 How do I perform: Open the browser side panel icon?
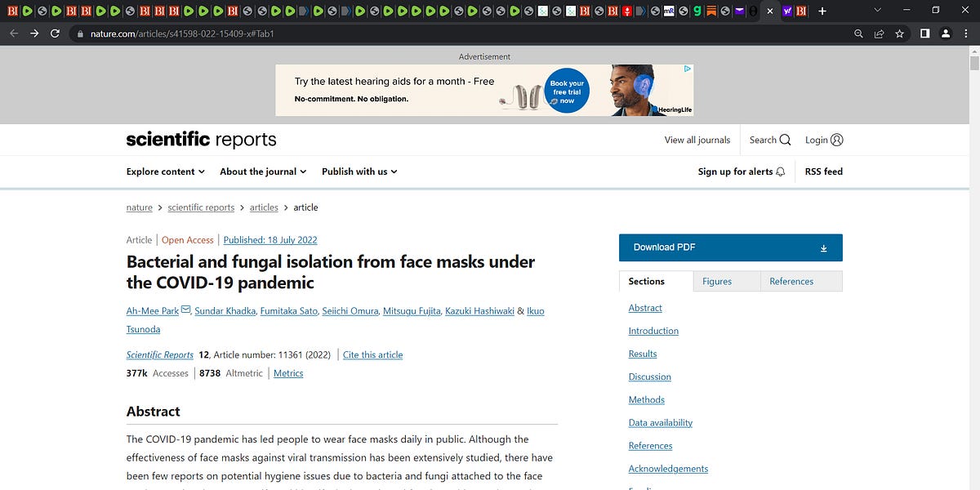[x=924, y=34]
